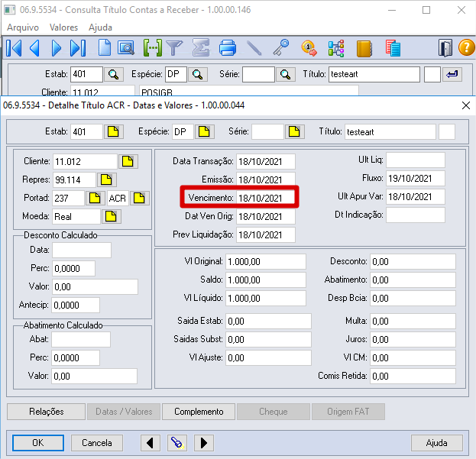This screenshot has height=459, width=476.
Task: Click the Título field in Consulta window
Action: pos(374,74)
